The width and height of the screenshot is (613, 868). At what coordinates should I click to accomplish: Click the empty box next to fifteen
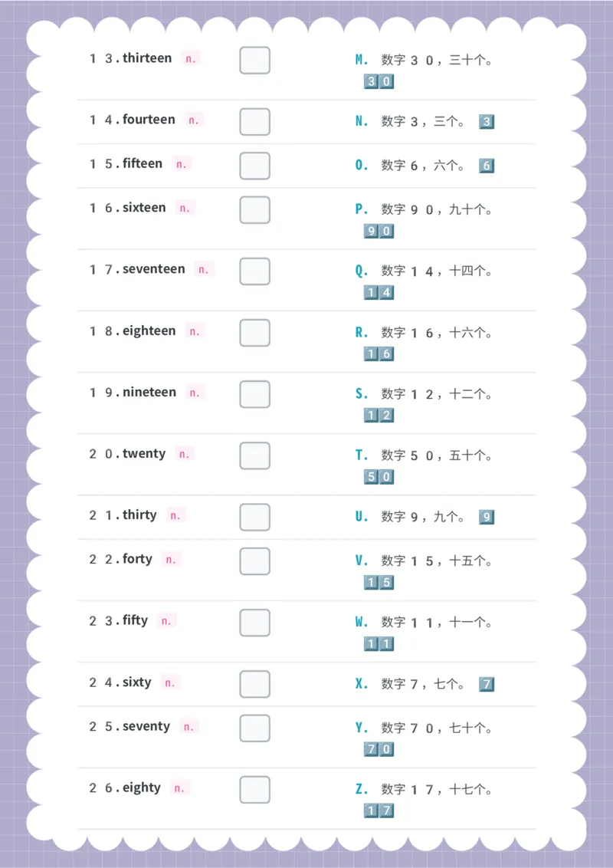click(x=254, y=166)
